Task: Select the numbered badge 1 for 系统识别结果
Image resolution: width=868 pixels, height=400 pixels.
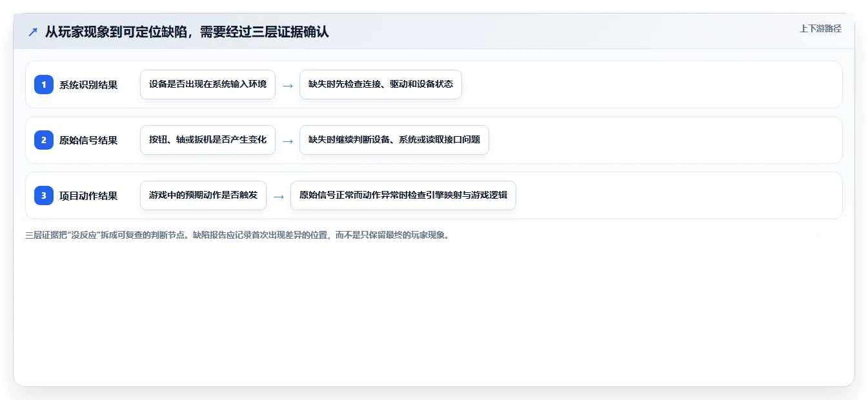Action: (x=44, y=84)
